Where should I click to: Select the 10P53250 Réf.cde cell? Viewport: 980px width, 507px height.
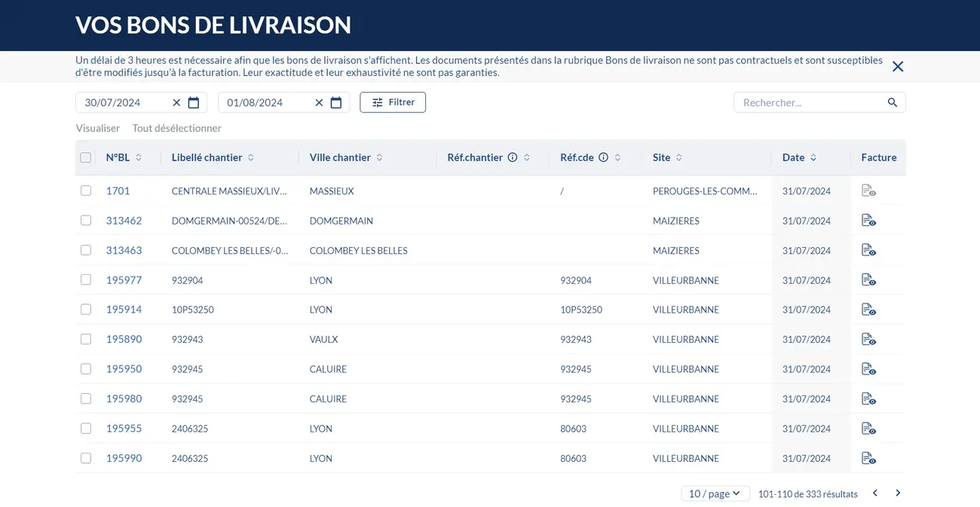tap(581, 310)
